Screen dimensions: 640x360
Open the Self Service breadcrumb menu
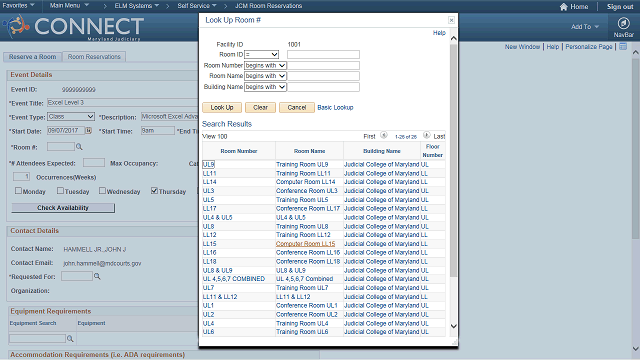coord(197,6)
